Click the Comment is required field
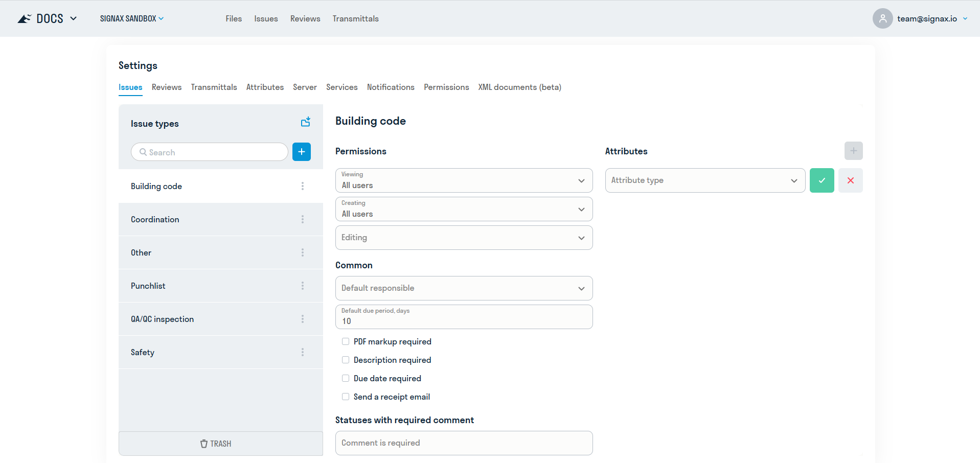 click(x=464, y=443)
